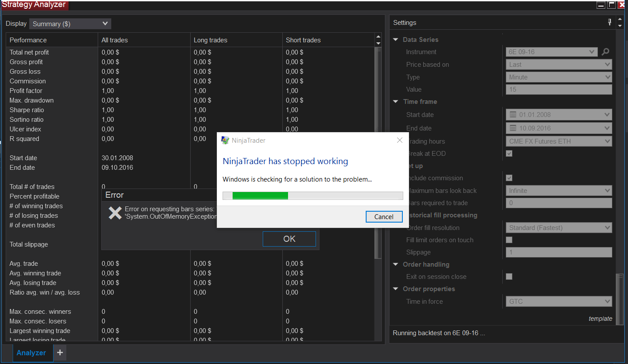Viewport: 628px width, 364px height.
Task: Select the Percent profitable row label
Action: click(x=34, y=196)
